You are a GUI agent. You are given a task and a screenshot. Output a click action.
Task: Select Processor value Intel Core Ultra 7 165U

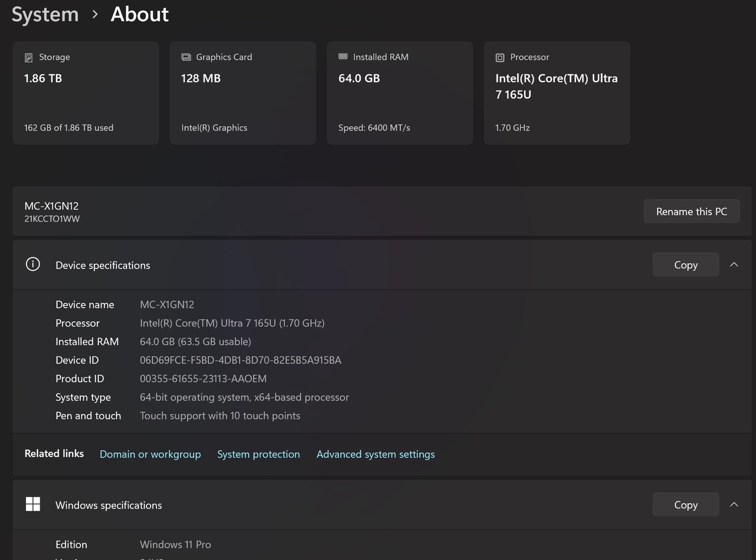[232, 323]
